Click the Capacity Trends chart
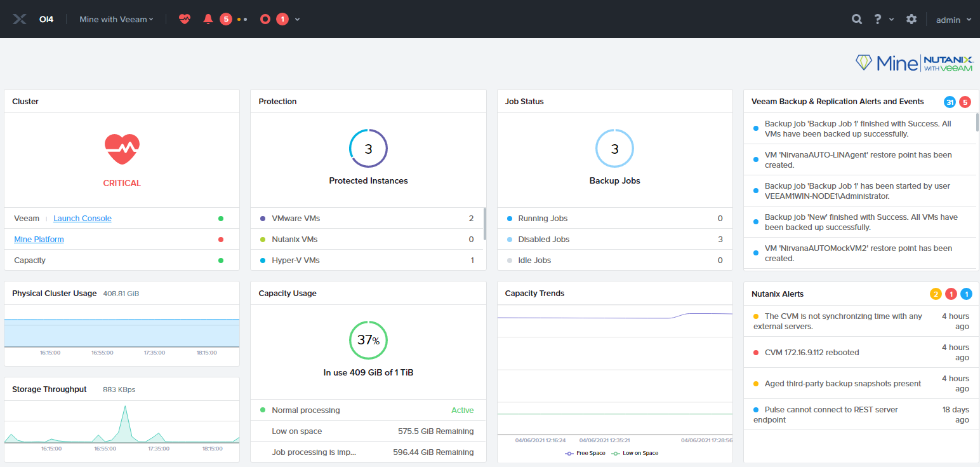The height and width of the screenshot is (467, 980). click(x=614, y=375)
